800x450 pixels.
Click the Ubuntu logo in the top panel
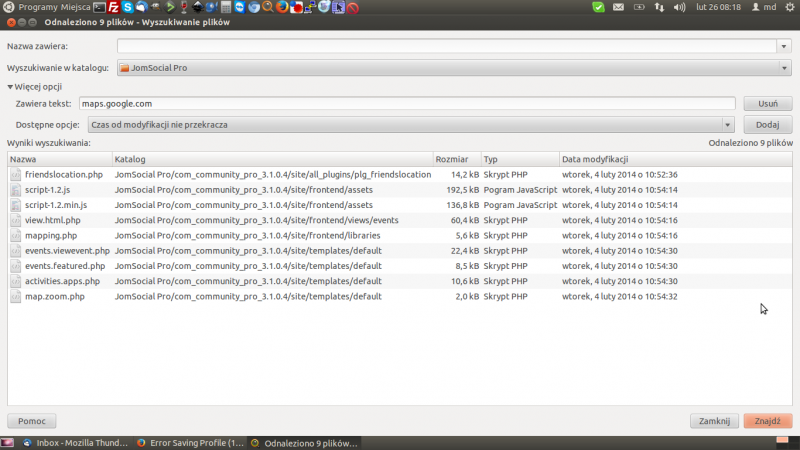[8, 7]
